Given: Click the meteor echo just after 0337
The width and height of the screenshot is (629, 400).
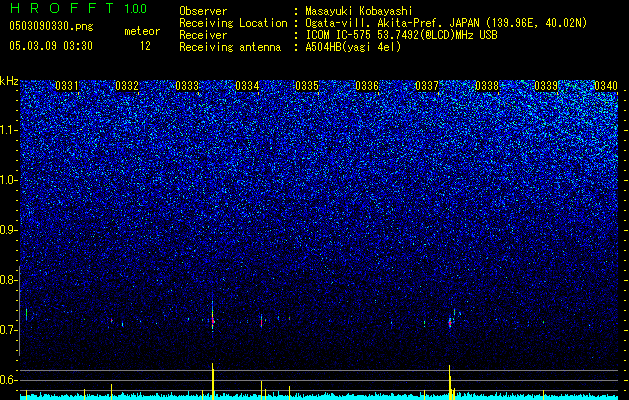Looking at the screenshot, I should coord(450,322).
